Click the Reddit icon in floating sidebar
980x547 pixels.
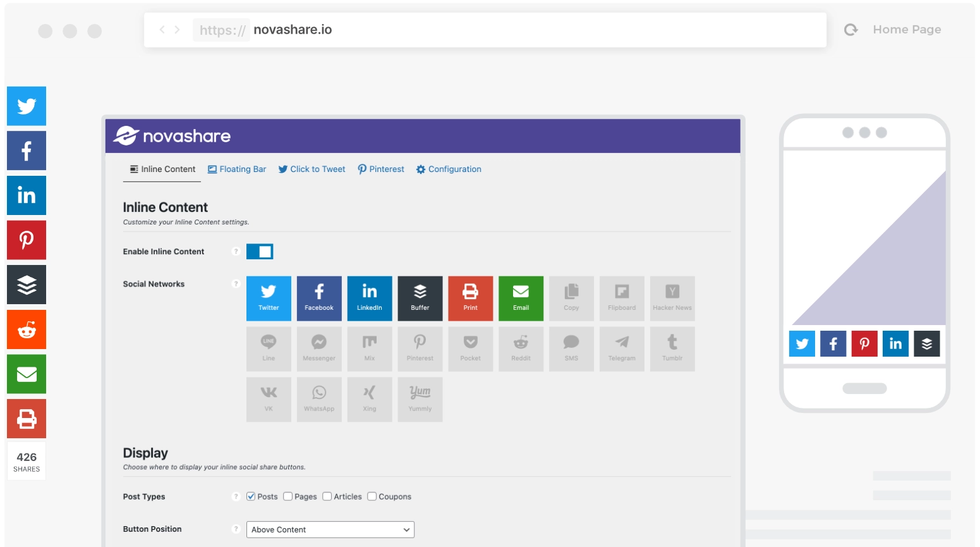coord(27,329)
